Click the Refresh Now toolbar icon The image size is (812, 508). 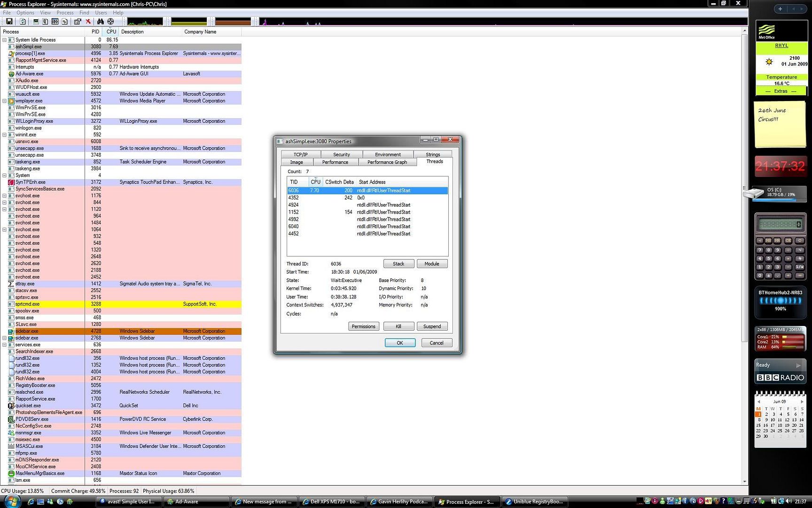23,22
